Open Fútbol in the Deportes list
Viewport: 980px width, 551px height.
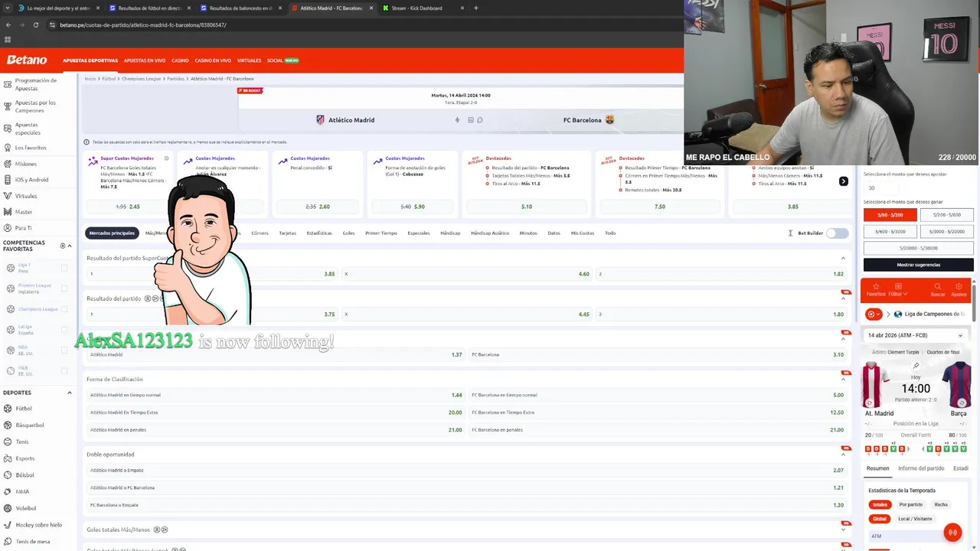pyautogui.click(x=24, y=409)
